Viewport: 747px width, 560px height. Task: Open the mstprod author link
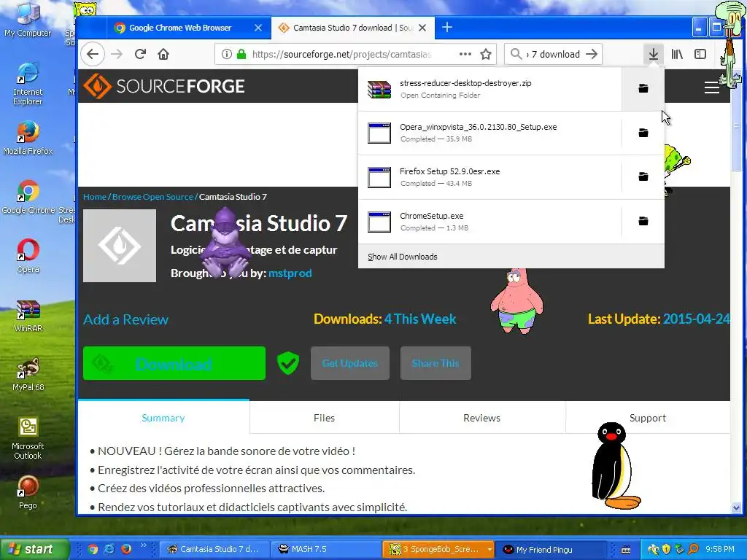(x=290, y=273)
